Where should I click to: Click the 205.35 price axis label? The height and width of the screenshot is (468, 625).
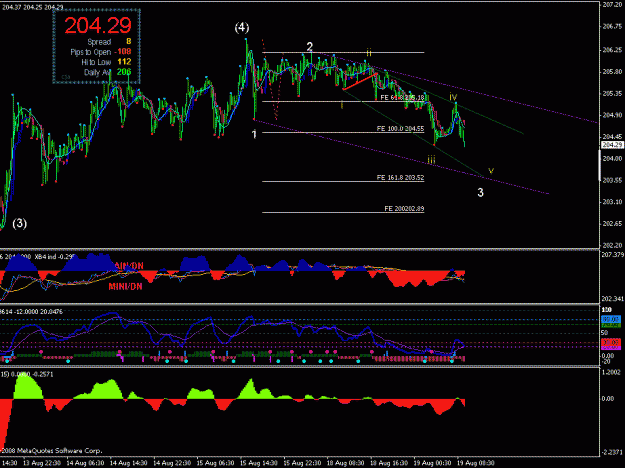[x=613, y=93]
